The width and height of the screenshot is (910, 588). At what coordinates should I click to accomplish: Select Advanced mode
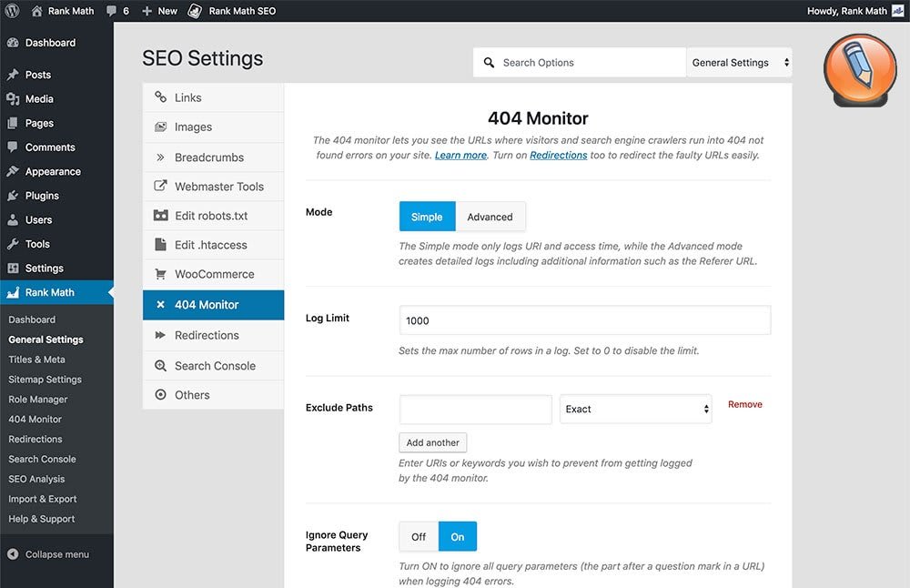click(x=490, y=217)
